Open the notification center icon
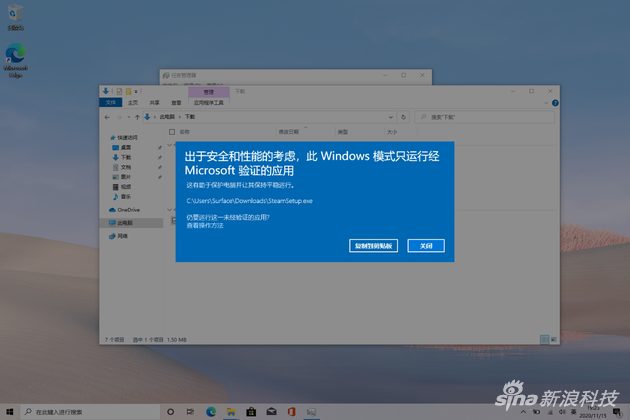The width and height of the screenshot is (630, 420). click(617, 412)
